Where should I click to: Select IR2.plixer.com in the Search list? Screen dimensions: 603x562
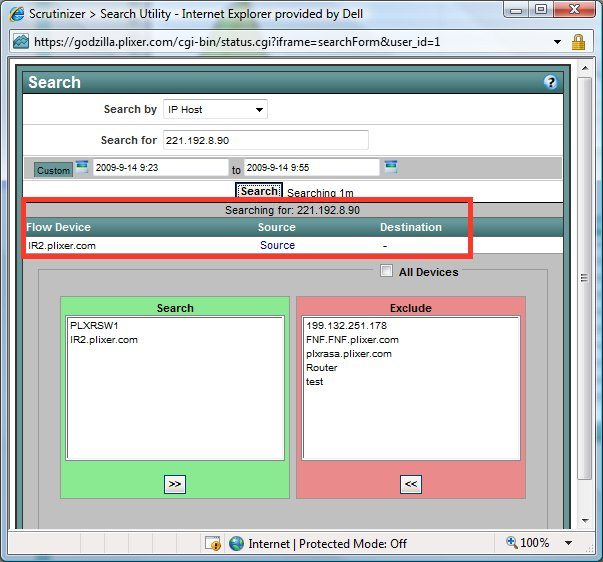[x=104, y=340]
